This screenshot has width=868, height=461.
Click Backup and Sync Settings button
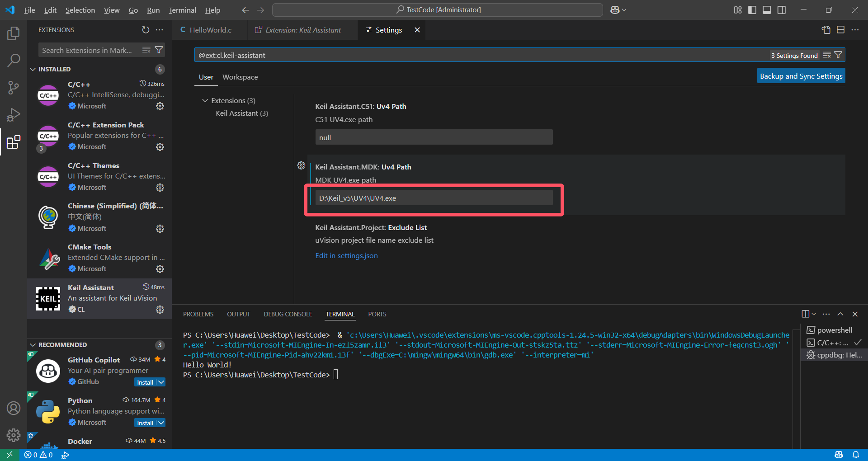[801, 76]
